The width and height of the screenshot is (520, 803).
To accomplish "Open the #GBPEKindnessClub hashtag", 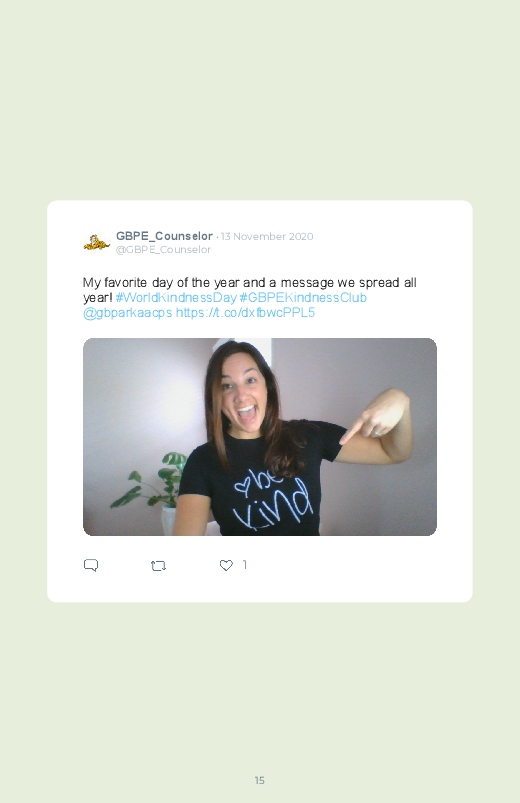I will (x=303, y=298).
